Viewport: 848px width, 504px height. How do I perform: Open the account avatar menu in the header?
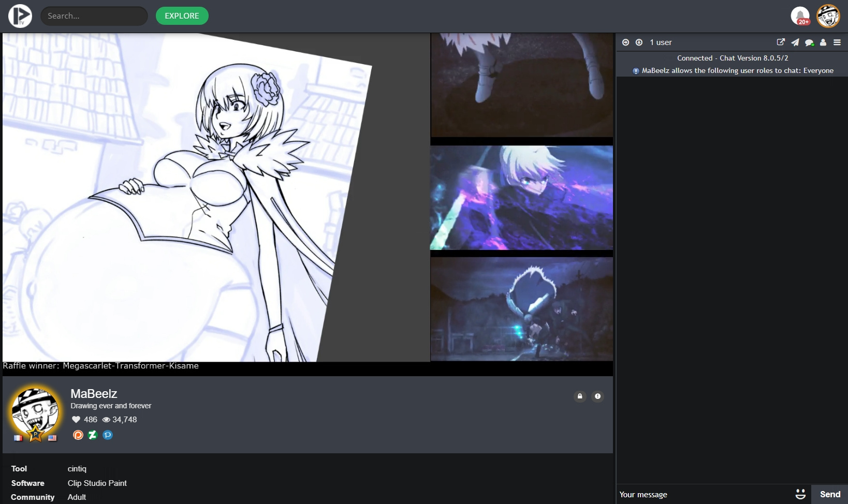(x=828, y=16)
